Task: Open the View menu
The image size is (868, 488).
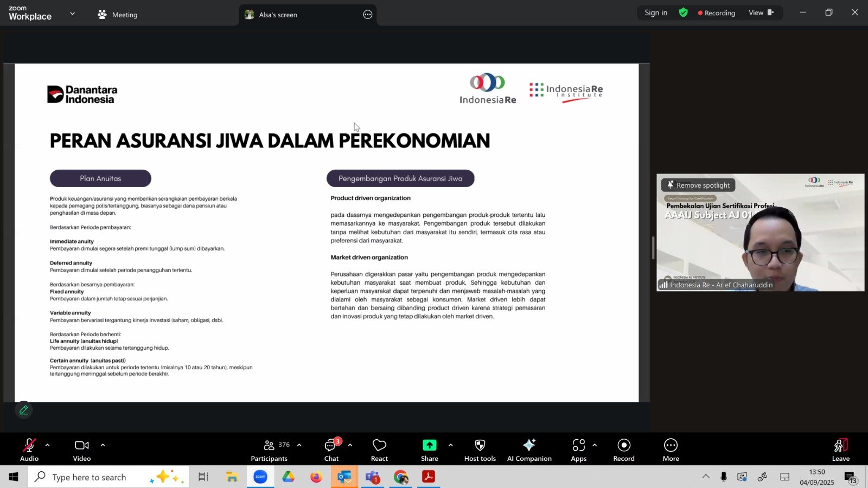Action: pyautogui.click(x=761, y=13)
